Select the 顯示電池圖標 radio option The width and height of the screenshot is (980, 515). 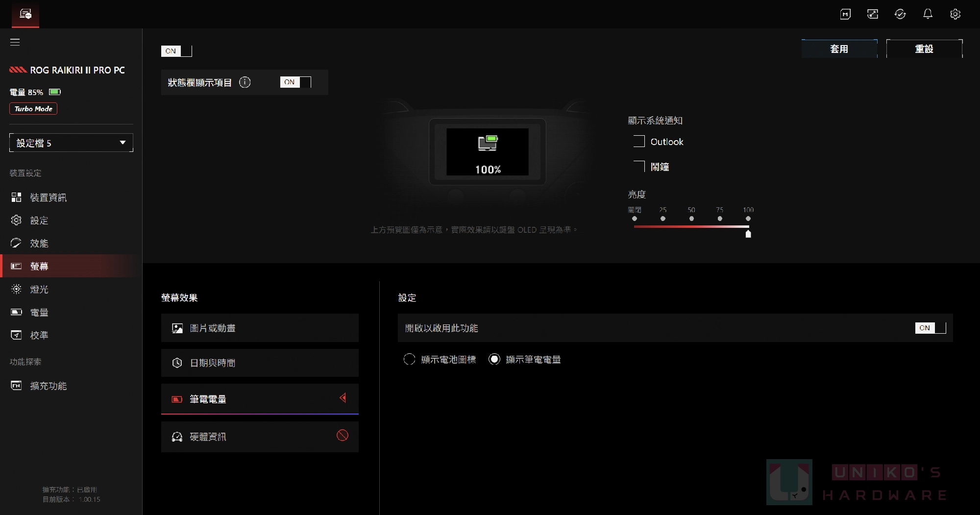coord(409,359)
